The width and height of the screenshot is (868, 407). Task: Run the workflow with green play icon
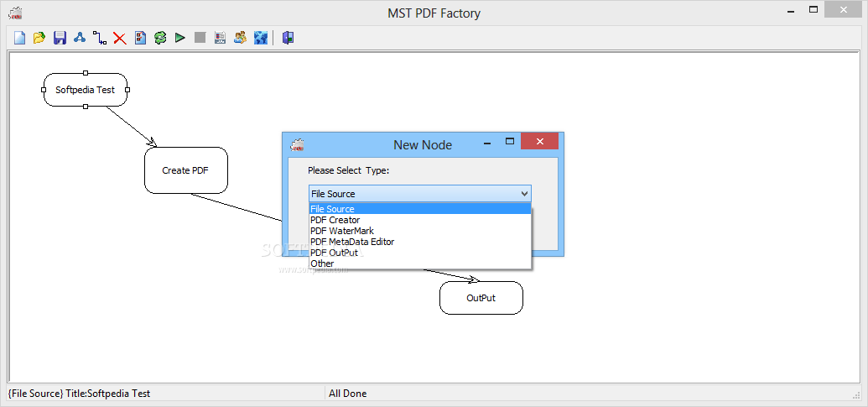click(180, 38)
